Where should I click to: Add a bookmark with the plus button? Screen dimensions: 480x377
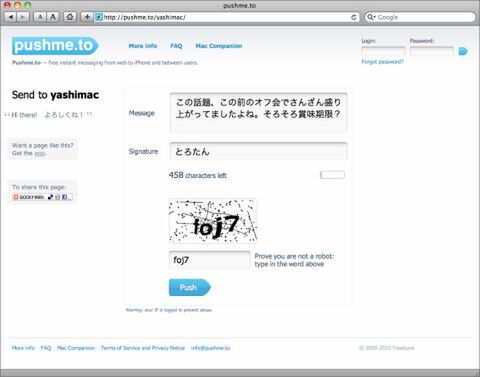click(x=87, y=17)
